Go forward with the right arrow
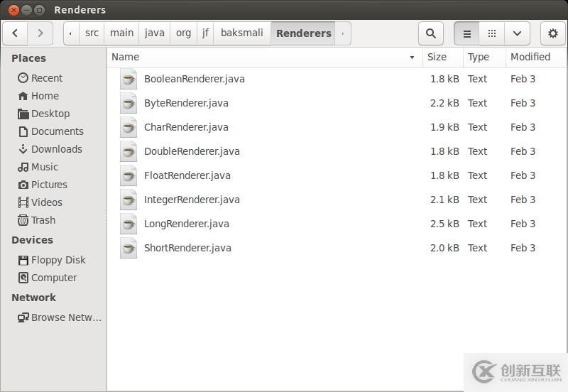The image size is (568, 392). 40,33
